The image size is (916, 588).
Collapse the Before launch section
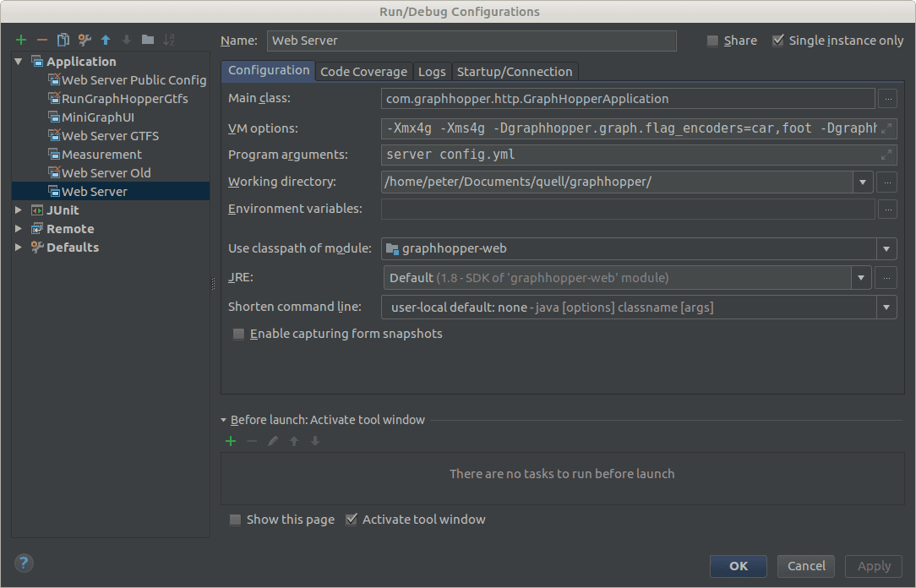(x=224, y=420)
